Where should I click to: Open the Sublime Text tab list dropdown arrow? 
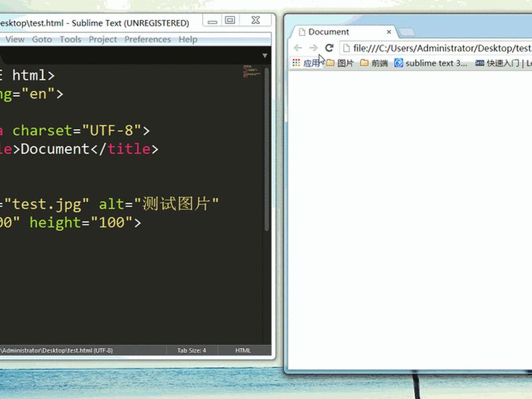265,55
